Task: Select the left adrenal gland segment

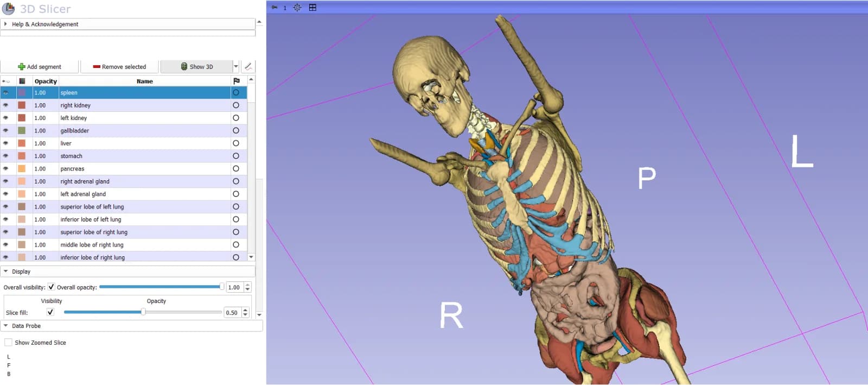Action: coord(124,194)
